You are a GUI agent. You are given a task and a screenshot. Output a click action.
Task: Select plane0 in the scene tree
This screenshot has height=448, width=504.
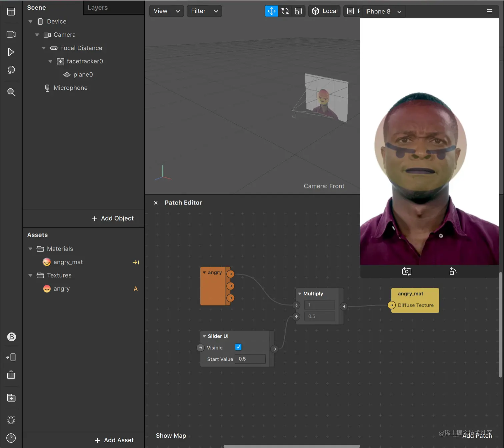coord(83,75)
